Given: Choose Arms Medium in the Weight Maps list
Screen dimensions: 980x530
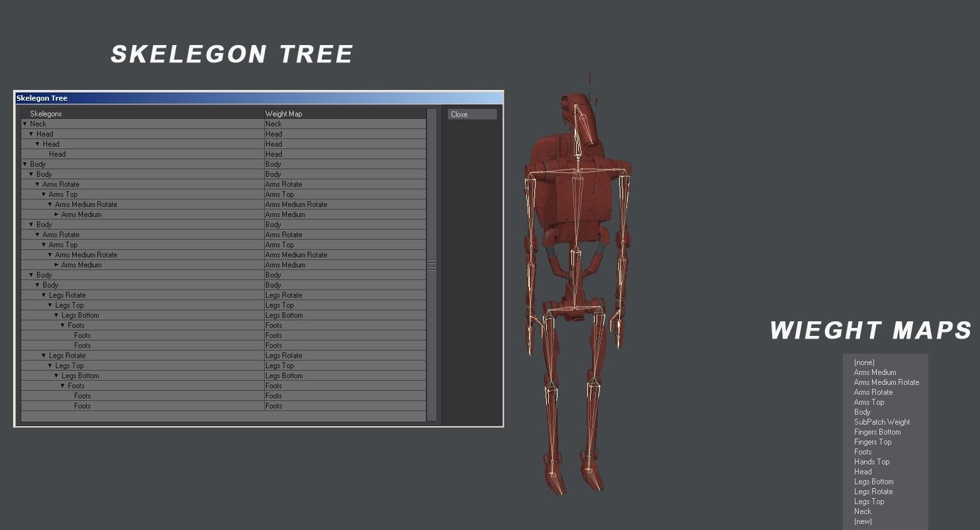Looking at the screenshot, I should tap(875, 372).
